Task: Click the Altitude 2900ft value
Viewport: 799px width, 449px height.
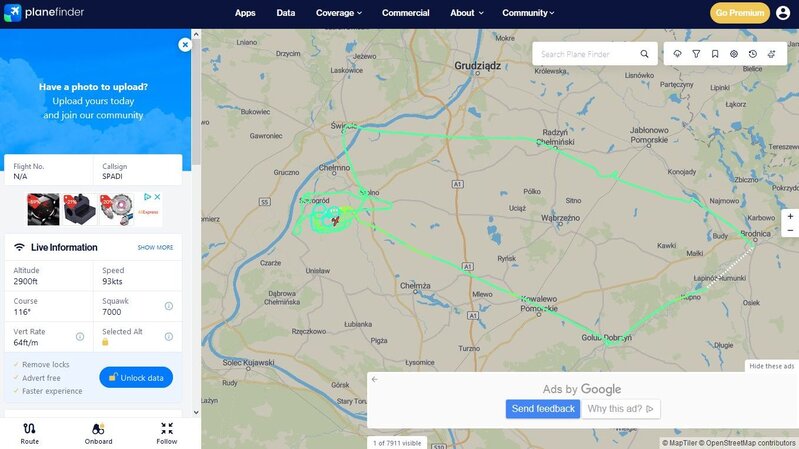Action: pyautogui.click(x=25, y=281)
